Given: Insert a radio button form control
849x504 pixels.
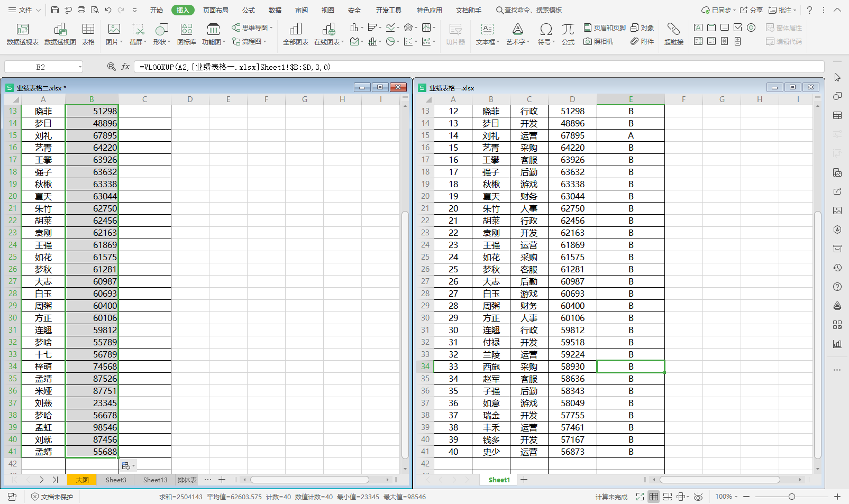Looking at the screenshot, I should click(x=751, y=28).
